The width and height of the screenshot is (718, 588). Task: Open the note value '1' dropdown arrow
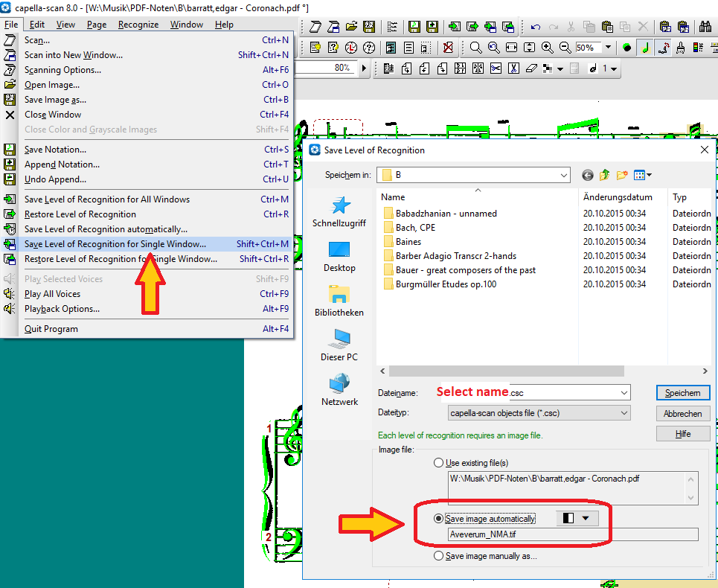(614, 69)
